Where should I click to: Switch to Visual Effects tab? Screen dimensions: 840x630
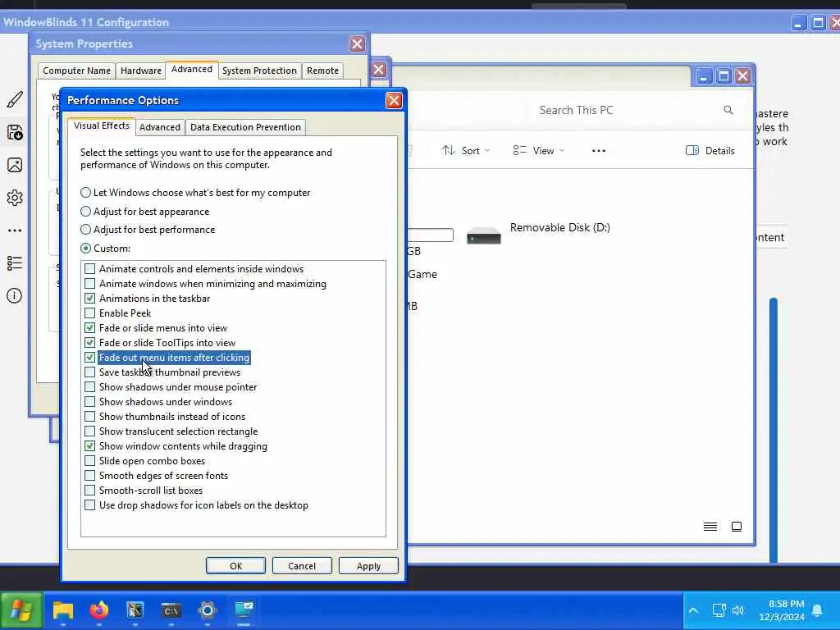coord(101,126)
